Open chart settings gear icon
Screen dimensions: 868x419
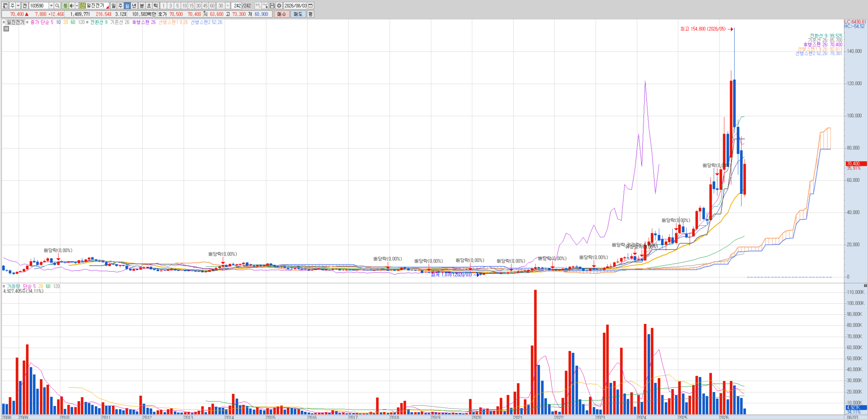(x=279, y=6)
